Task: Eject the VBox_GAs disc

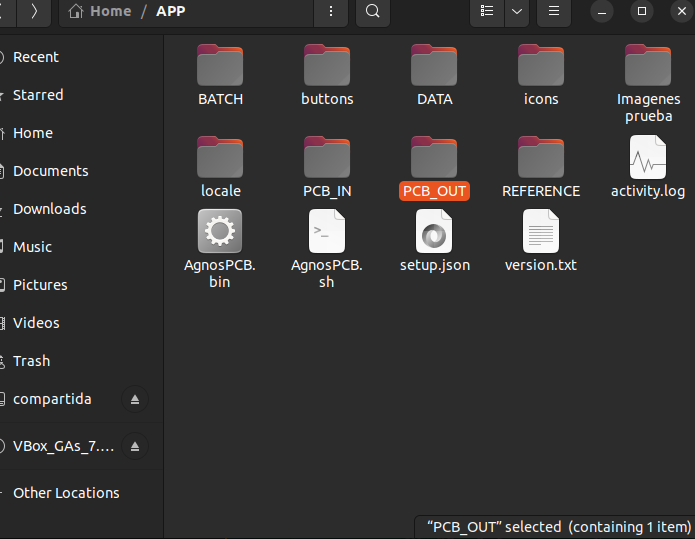Action: click(135, 446)
